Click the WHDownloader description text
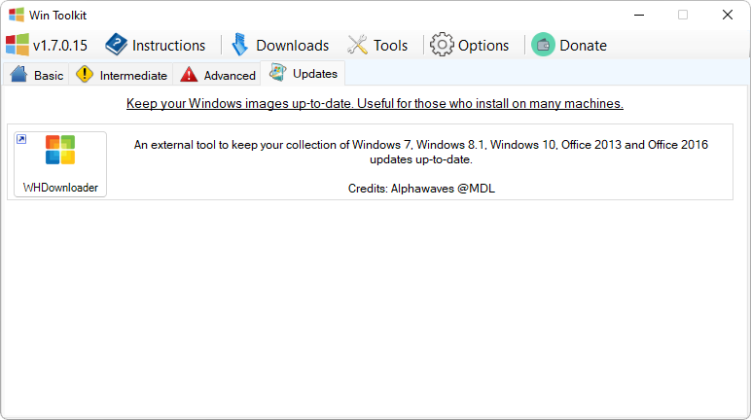Screen dimensions: 751x420 [x=421, y=152]
